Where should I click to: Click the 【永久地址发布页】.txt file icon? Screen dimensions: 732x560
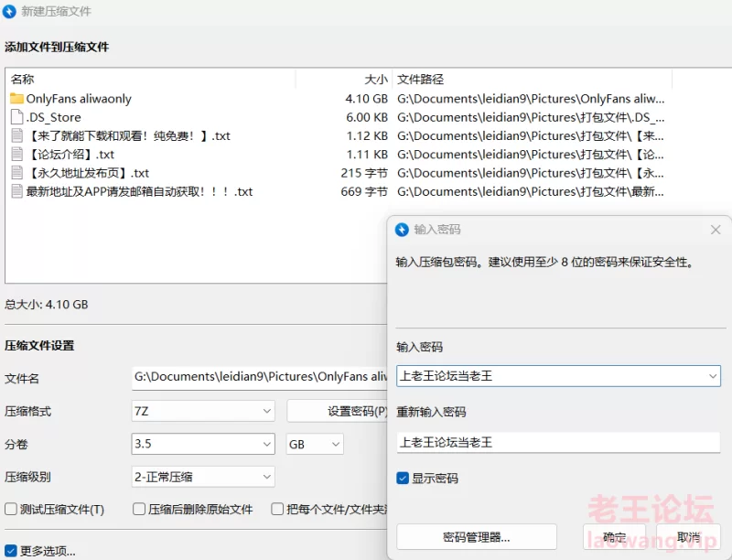(x=16, y=173)
